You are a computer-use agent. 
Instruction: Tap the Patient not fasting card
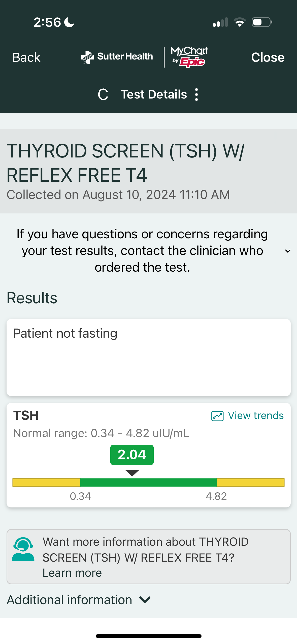(x=148, y=357)
